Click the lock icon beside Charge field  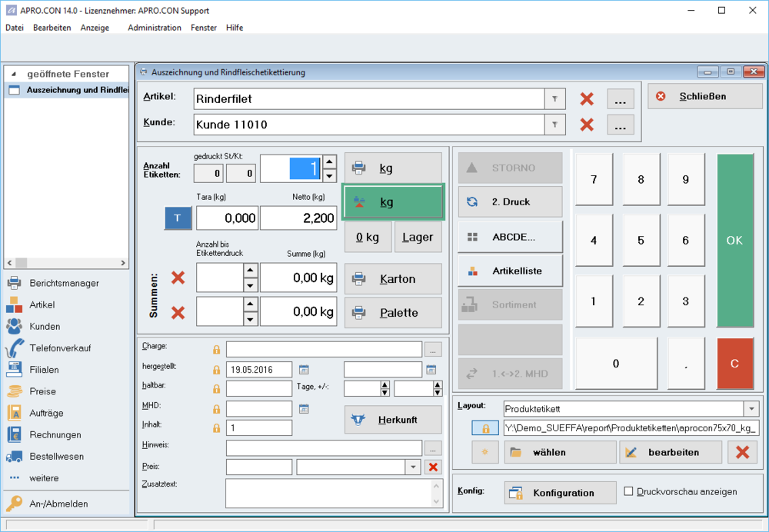217,350
